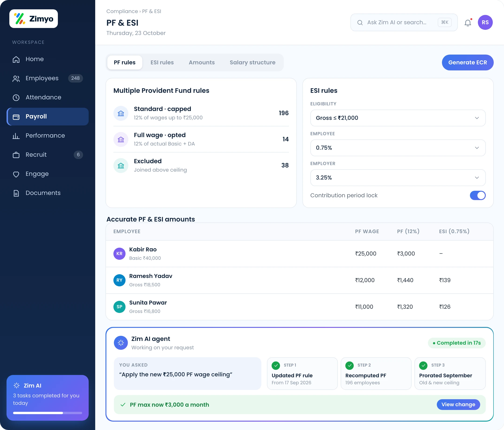
Task: Select Payroll in the sidebar
Action: pos(47,116)
